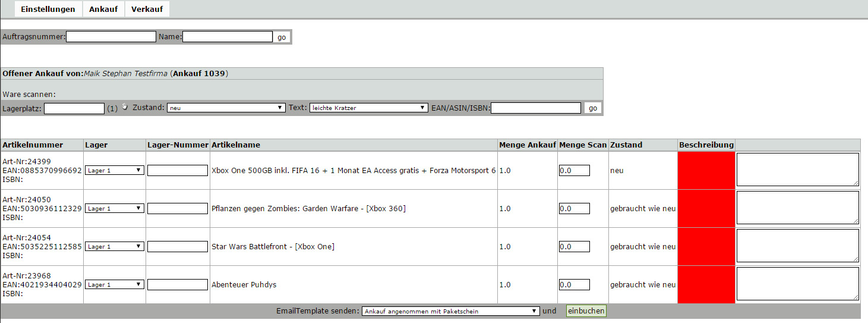
Task: Click Art-Nr:24054 text
Action: point(27,238)
